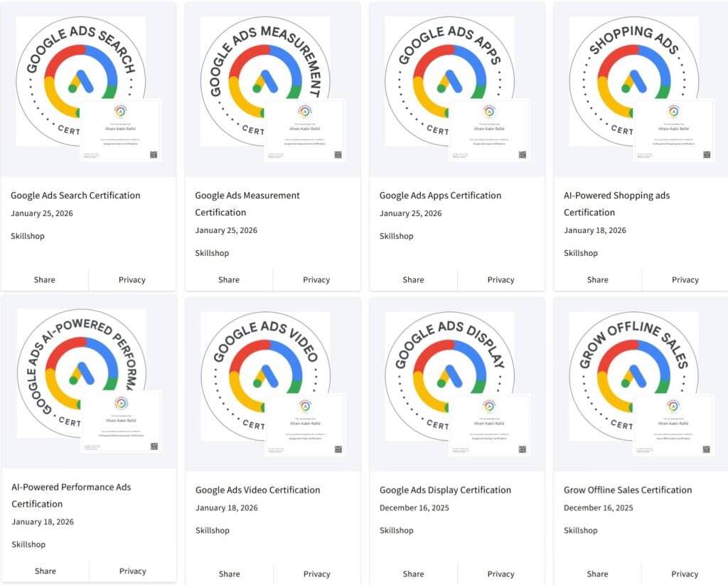The image size is (728, 585).
Task: Click 'Skillshop' under Google Ads Search Certification
Action: pyautogui.click(x=28, y=236)
